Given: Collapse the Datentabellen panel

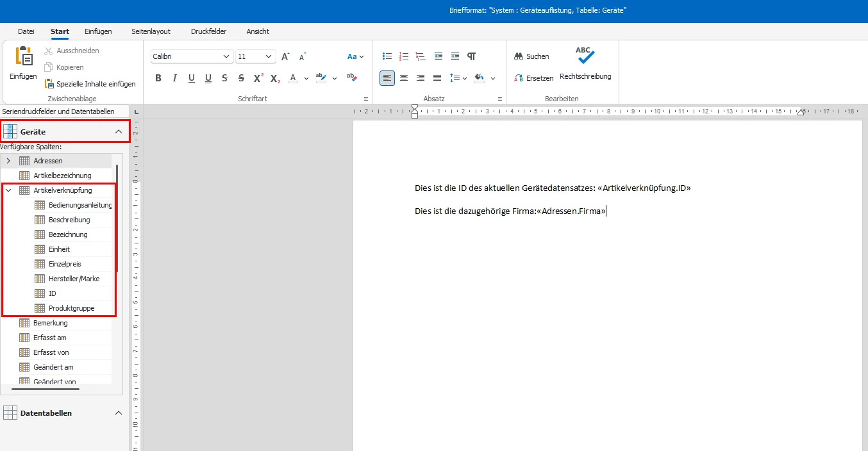Looking at the screenshot, I should (118, 413).
